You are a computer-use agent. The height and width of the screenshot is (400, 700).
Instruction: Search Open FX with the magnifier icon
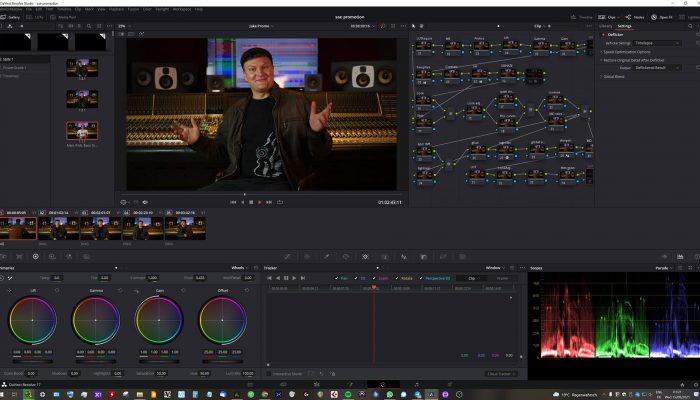[x=690, y=26]
